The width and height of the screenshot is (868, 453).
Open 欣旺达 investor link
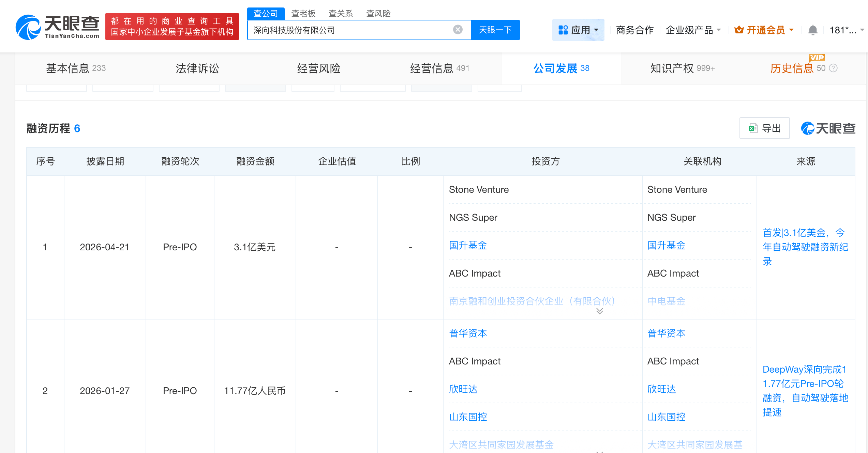click(463, 389)
